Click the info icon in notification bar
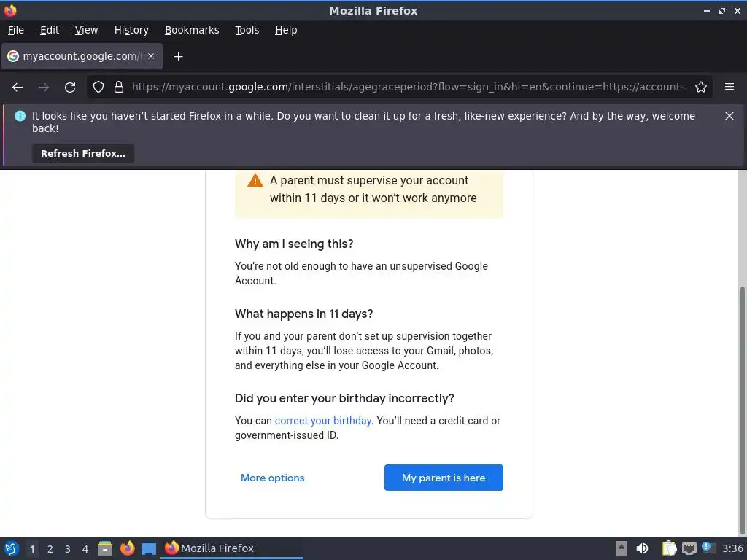The image size is (747, 560). tap(20, 116)
